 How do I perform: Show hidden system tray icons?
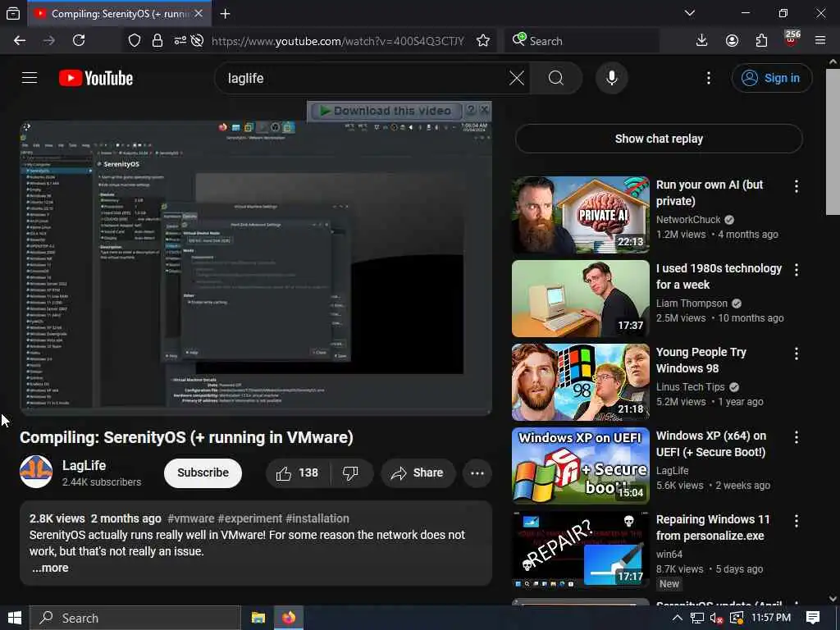[677, 618]
